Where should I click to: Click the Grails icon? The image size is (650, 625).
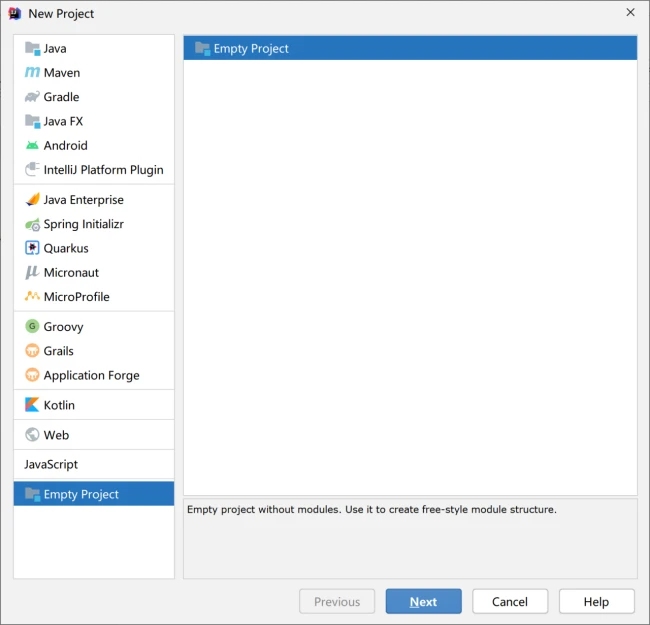click(32, 351)
